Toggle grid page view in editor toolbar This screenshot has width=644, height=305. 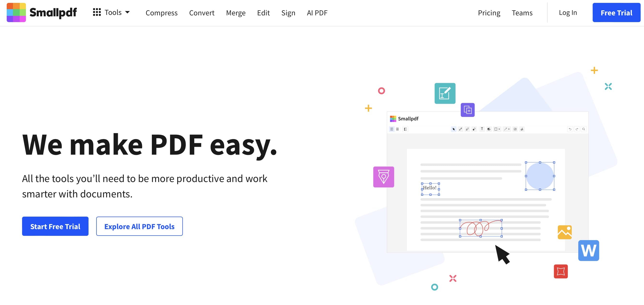pos(397,129)
